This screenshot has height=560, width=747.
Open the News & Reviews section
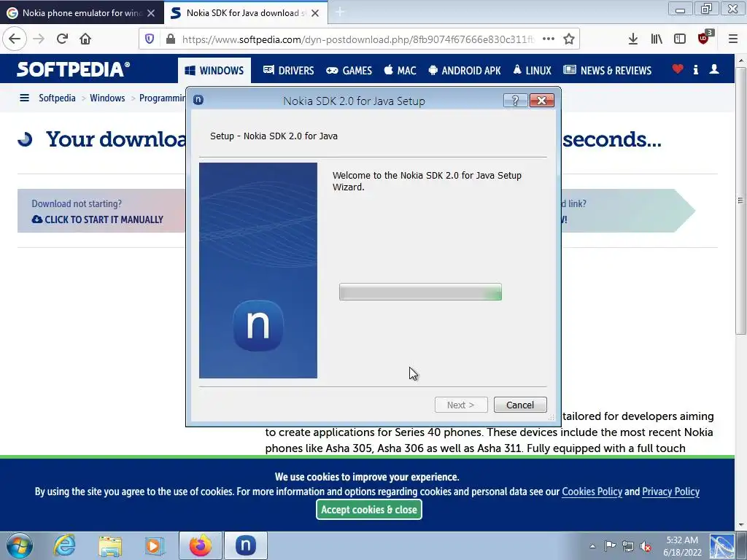point(608,71)
